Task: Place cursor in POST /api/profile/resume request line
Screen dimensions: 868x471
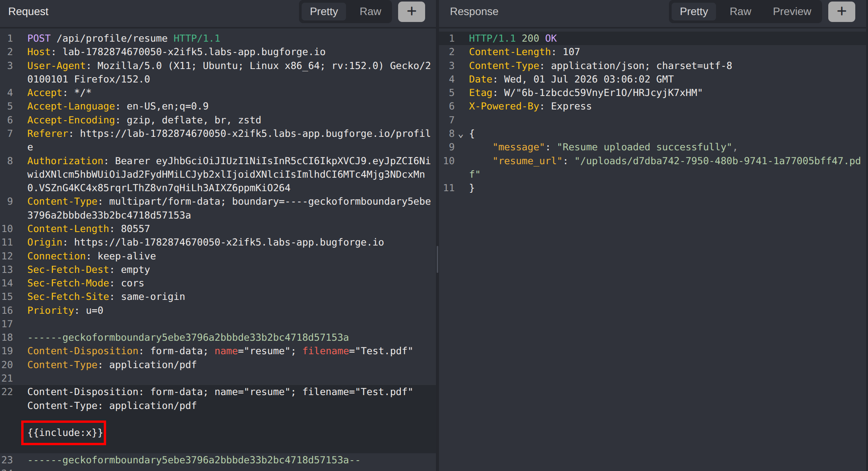Action: (x=123, y=39)
